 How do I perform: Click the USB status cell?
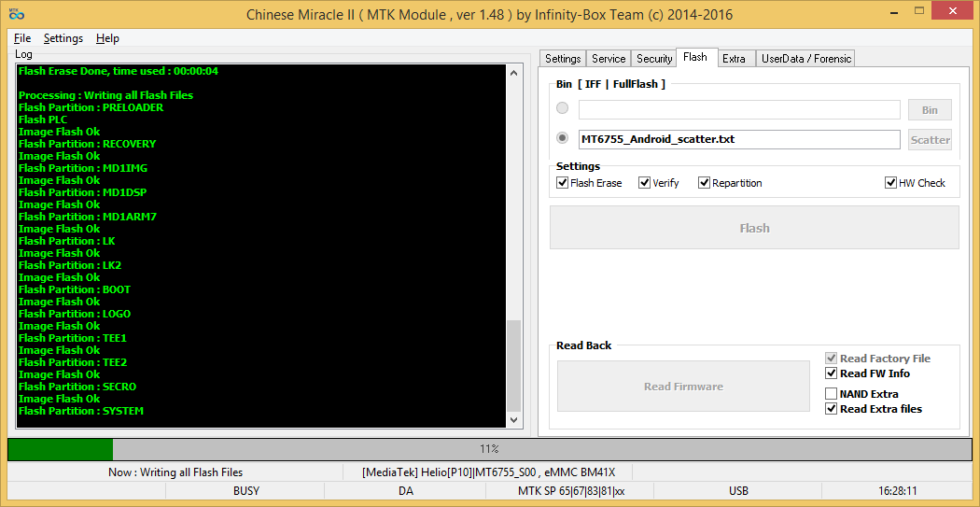point(739,491)
